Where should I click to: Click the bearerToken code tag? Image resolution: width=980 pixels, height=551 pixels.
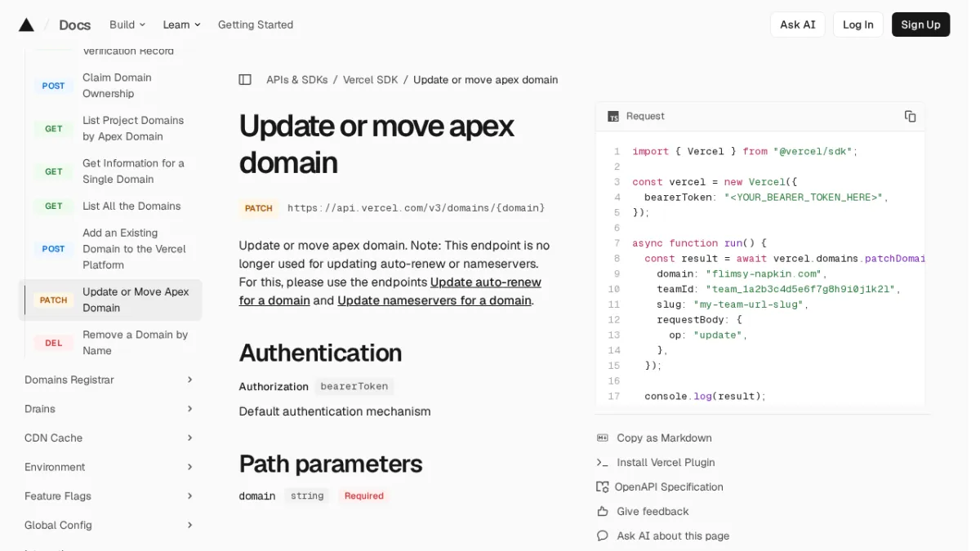[x=354, y=386]
